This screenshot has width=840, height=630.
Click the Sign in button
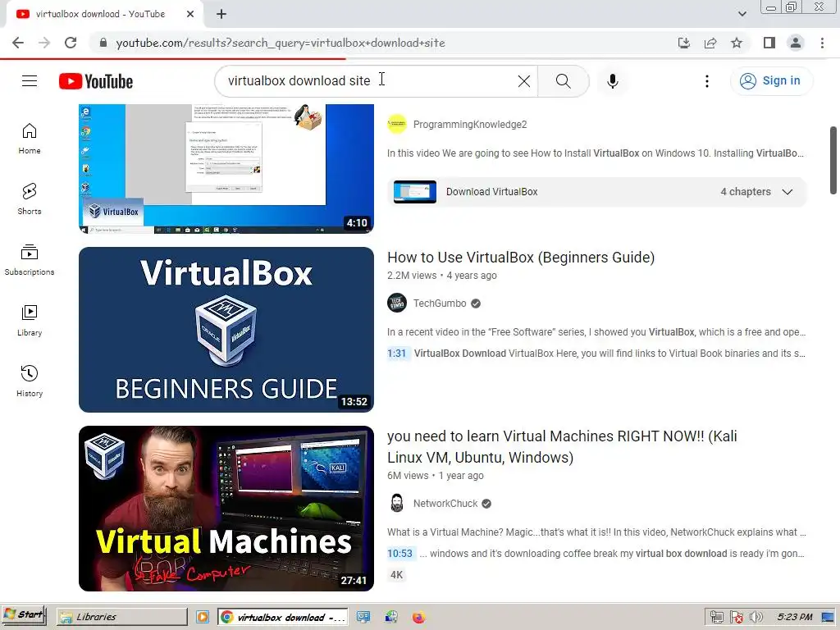coord(771,81)
